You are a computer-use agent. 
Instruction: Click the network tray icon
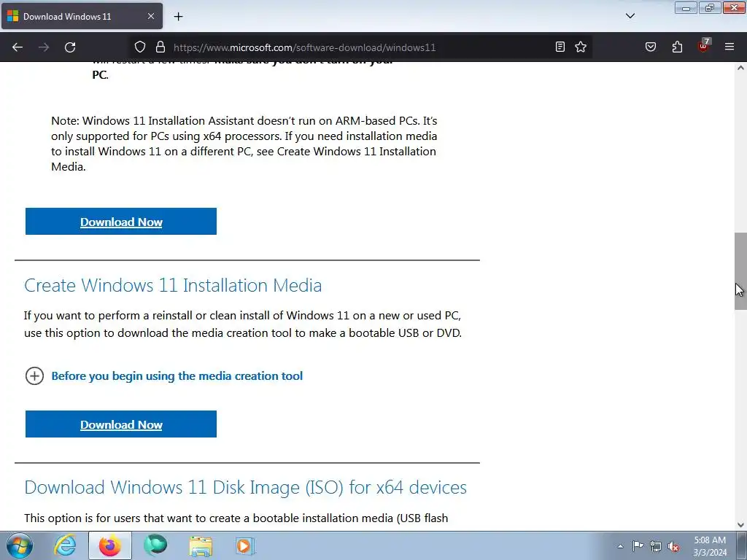tap(656, 546)
